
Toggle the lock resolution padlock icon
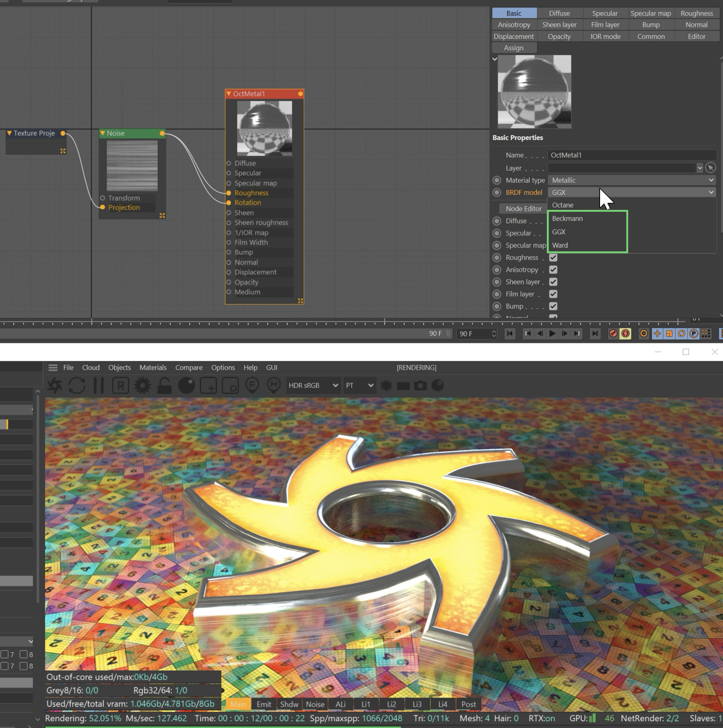(164, 385)
